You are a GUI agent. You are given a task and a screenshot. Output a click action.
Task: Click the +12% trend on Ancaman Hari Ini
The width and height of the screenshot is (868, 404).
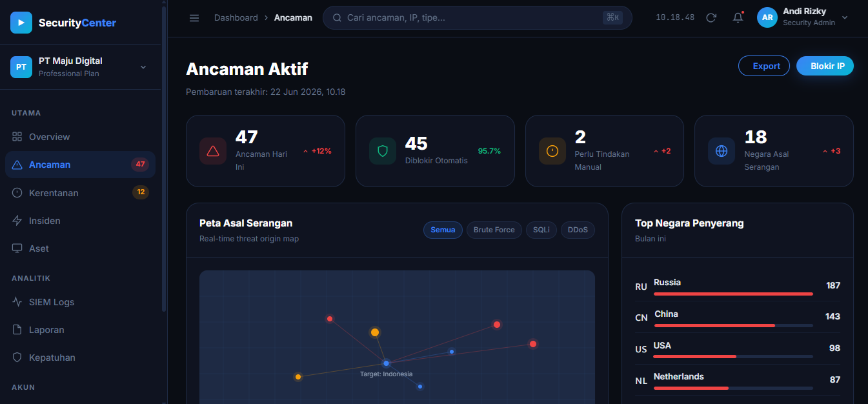click(317, 151)
